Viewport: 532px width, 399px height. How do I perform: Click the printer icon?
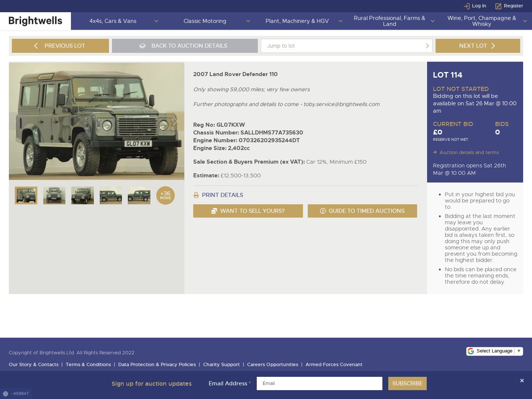[x=196, y=195]
